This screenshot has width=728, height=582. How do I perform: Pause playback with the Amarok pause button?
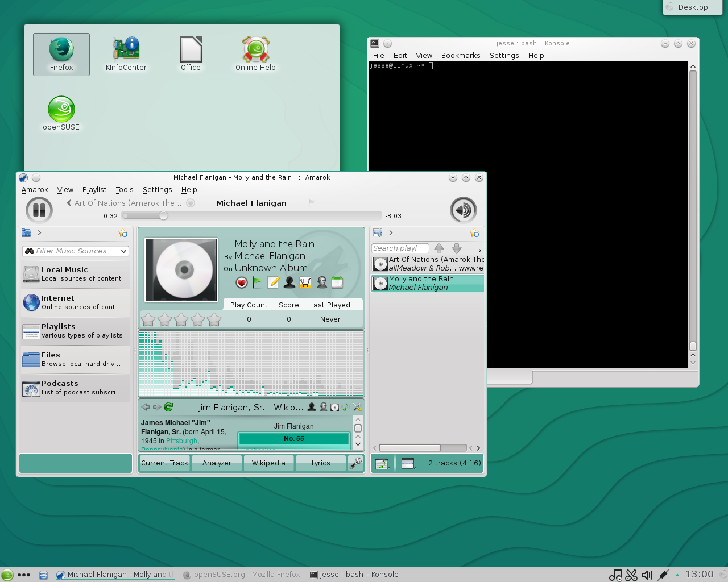click(39, 210)
